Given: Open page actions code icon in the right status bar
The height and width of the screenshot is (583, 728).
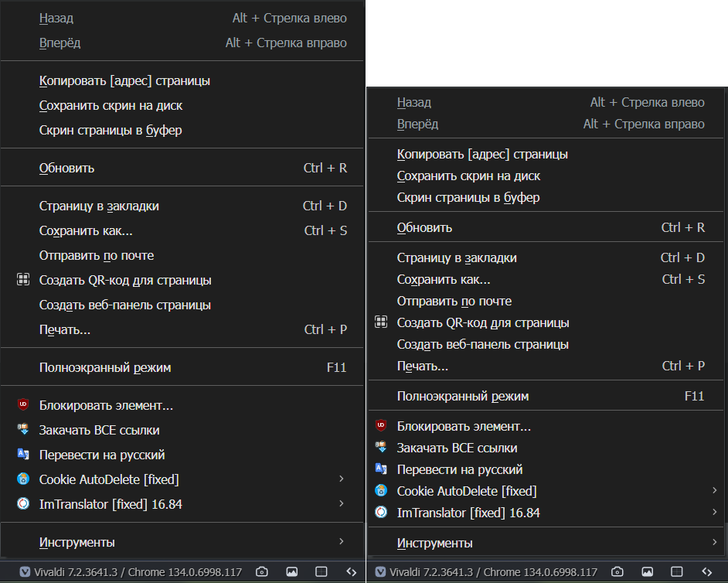Looking at the screenshot, I should click(x=707, y=572).
